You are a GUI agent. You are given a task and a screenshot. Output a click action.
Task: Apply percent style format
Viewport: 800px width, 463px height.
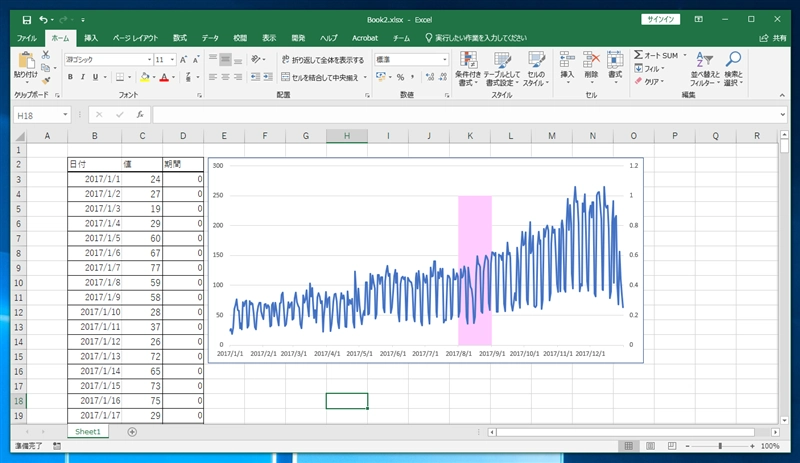(401, 77)
